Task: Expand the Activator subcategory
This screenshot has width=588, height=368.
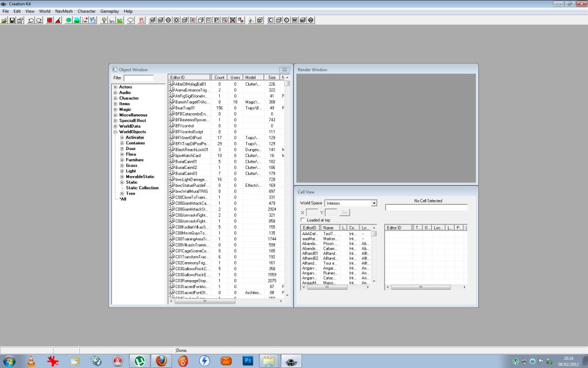Action: pos(122,137)
